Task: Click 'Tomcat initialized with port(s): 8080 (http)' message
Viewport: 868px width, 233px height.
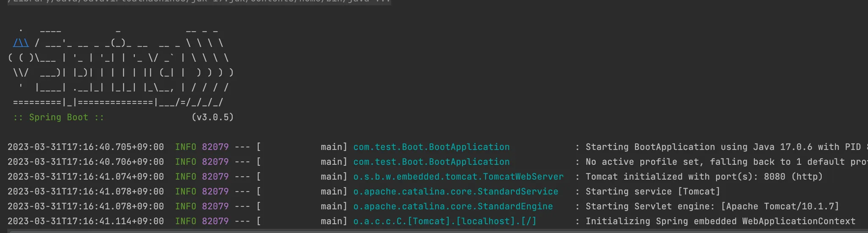Action: coord(704,177)
